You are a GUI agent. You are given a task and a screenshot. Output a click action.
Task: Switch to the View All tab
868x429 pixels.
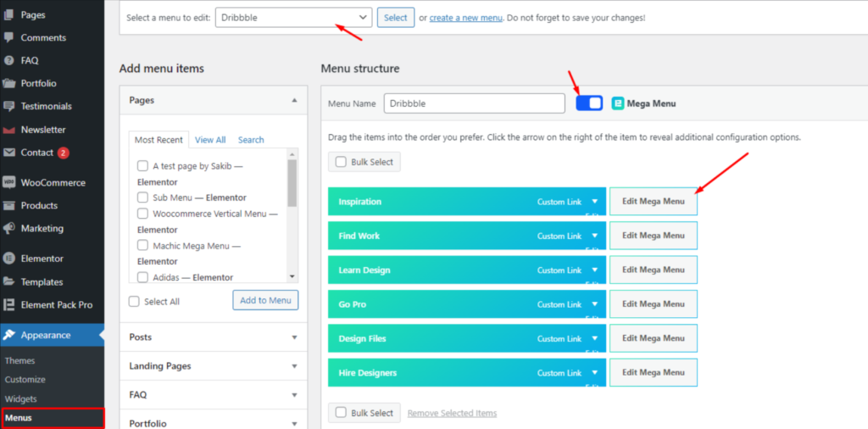click(210, 140)
